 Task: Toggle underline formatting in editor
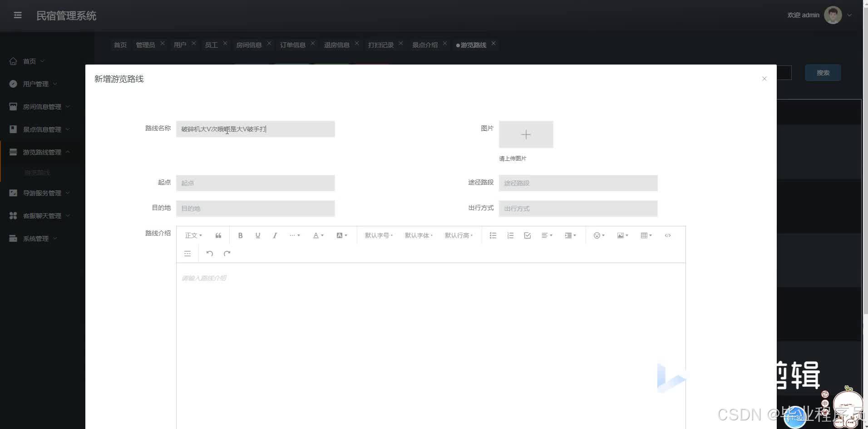click(258, 235)
